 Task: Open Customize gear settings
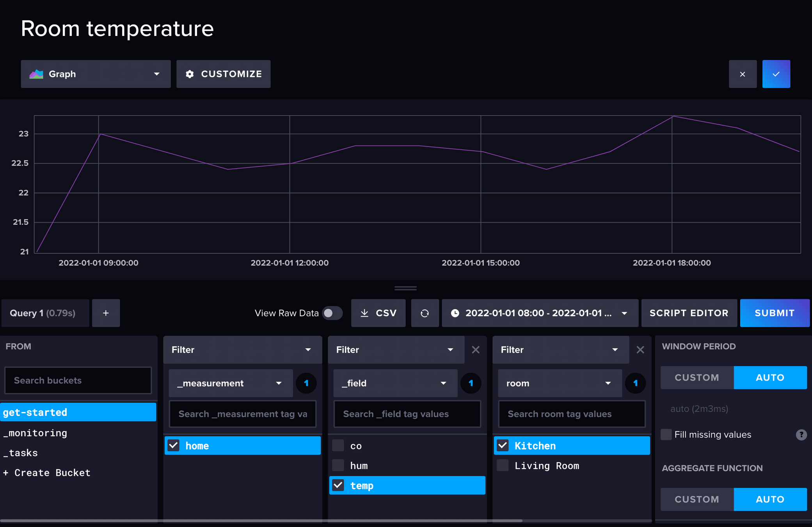223,74
